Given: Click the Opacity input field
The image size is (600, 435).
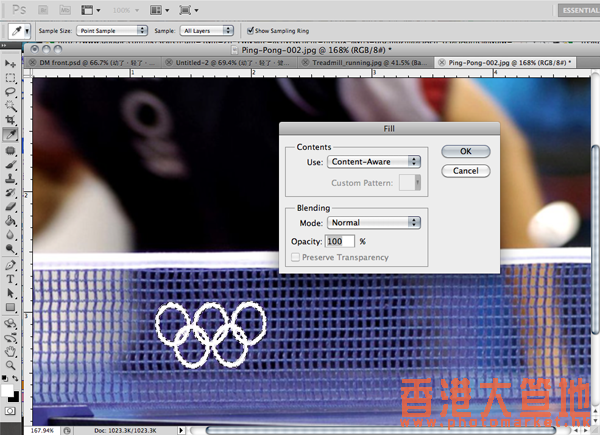Looking at the screenshot, I should pos(340,241).
